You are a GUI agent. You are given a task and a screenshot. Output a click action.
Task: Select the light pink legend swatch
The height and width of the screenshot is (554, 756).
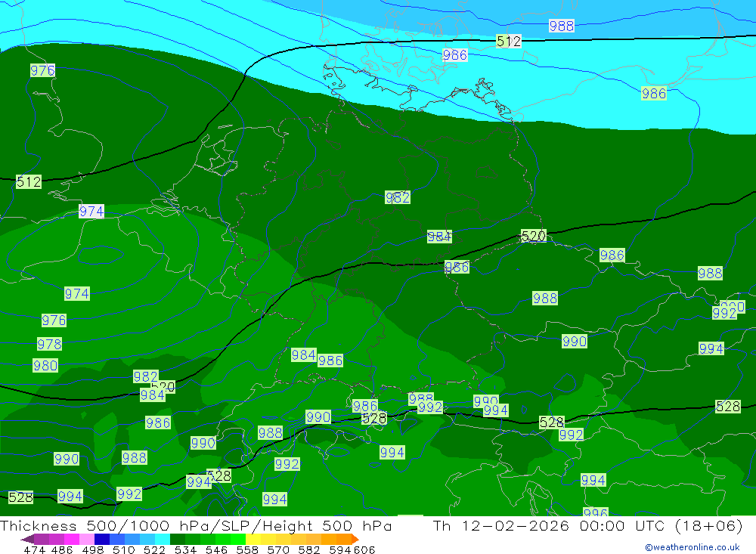click(x=87, y=539)
